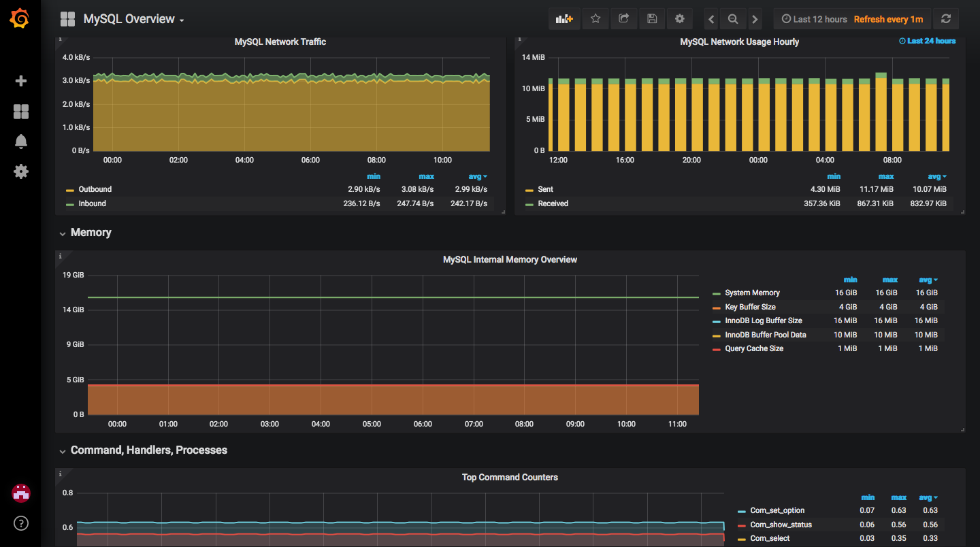Open the help question mark icon
This screenshot has width=980, height=547.
click(21, 523)
